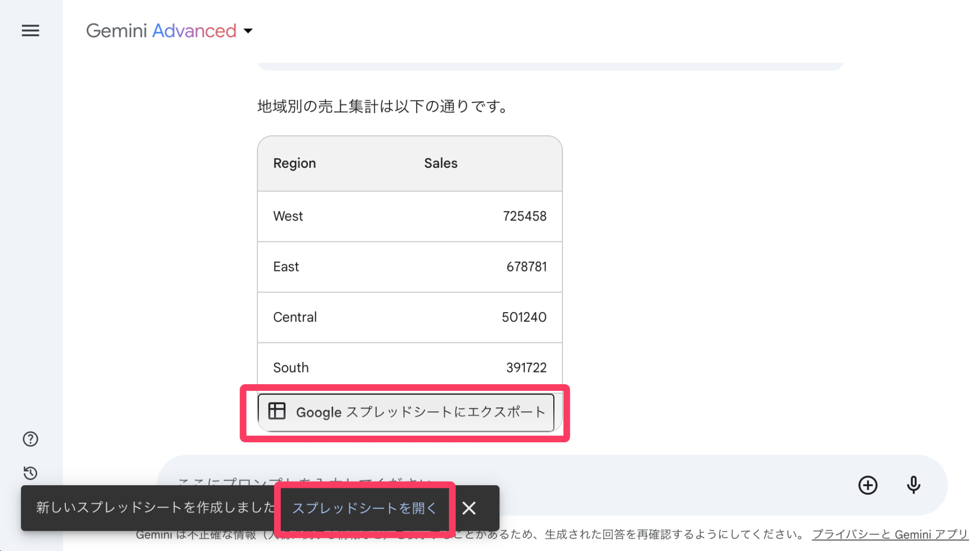Image resolution: width=980 pixels, height=551 pixels.
Task: Click the Central sales value 501240
Action: point(524,317)
